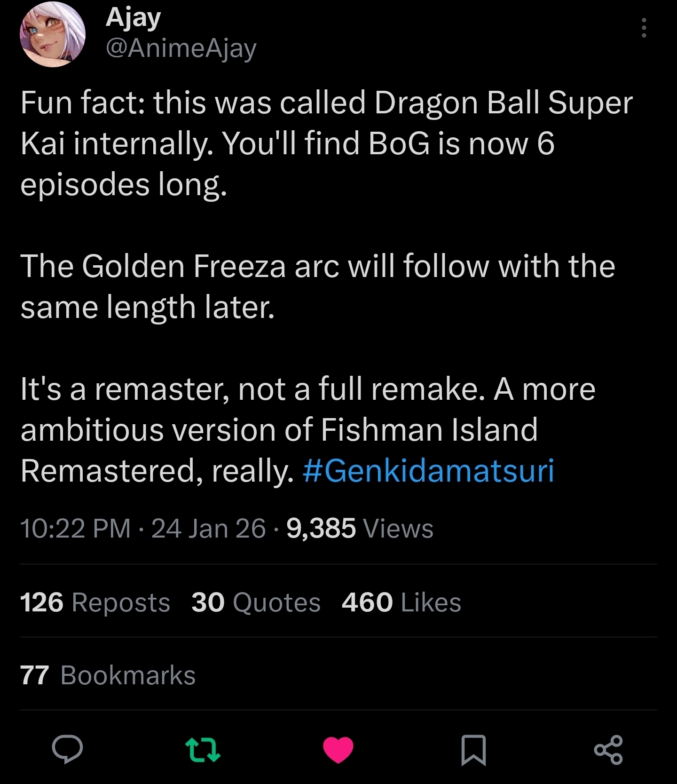Open the 9,385 Views analytics
This screenshot has height=784, width=677.
pyautogui.click(x=360, y=528)
